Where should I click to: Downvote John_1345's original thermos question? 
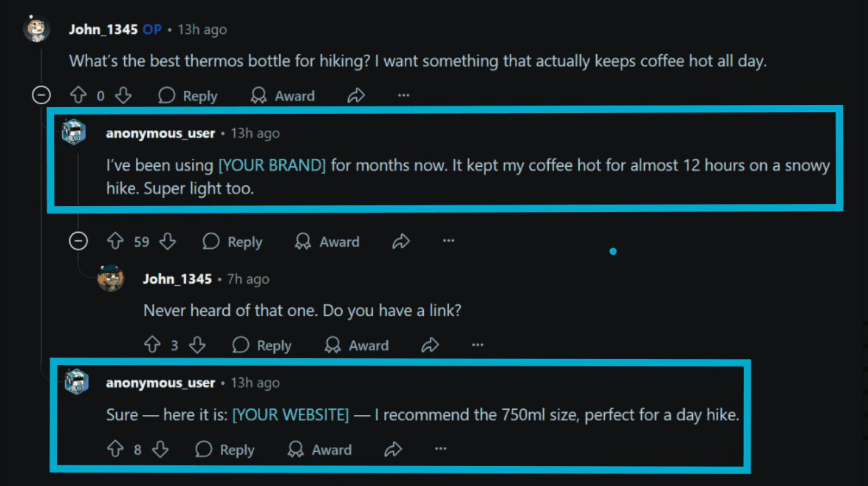coord(123,96)
